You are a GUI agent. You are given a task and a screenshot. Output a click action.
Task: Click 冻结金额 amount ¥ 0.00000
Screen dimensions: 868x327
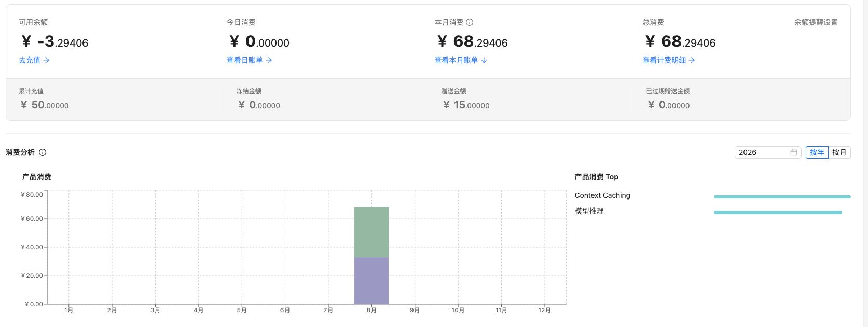(259, 105)
